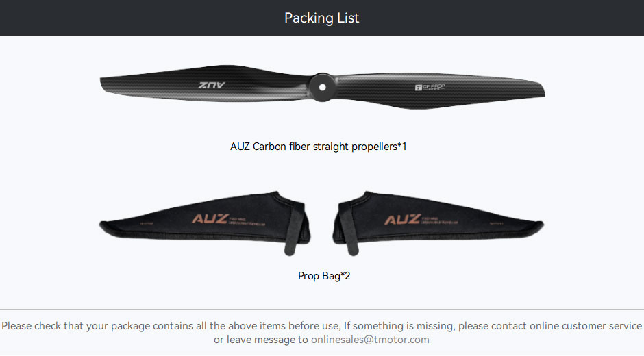Viewport: 644px width, 356px height.
Task: Click the Packing List header title
Action: pos(322,18)
